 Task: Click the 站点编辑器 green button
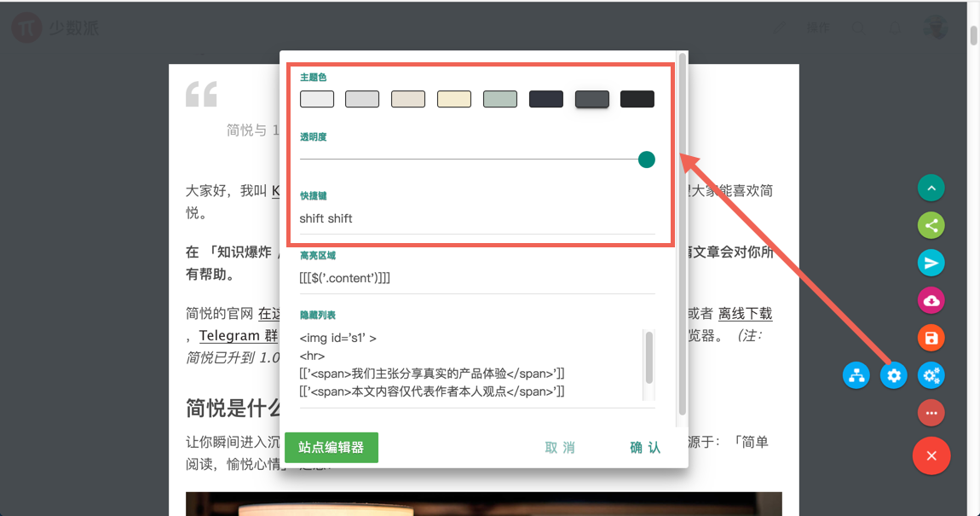331,447
